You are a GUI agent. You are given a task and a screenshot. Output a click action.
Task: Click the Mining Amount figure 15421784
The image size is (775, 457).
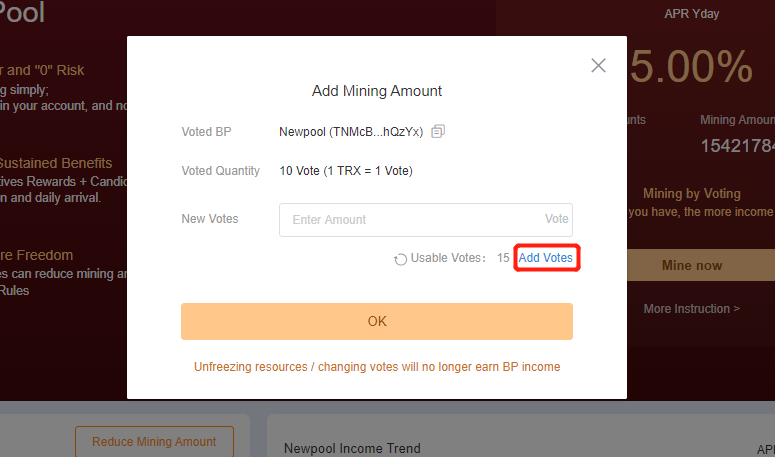[x=737, y=146]
